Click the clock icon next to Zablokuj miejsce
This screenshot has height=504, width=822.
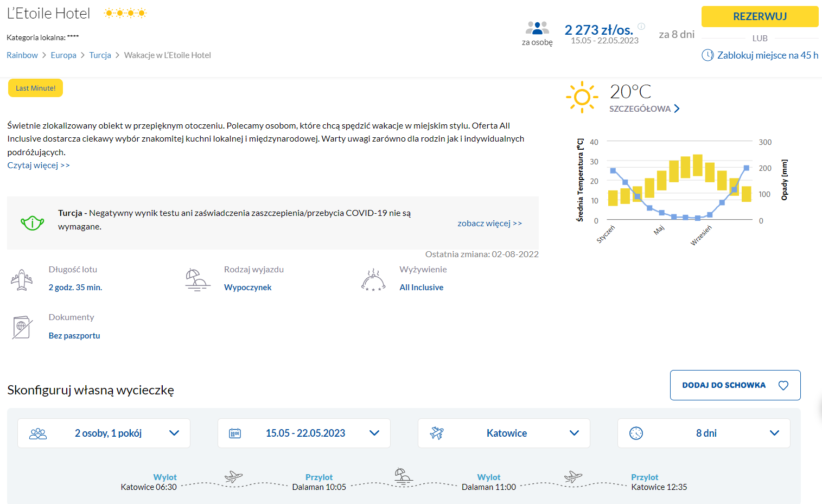click(x=708, y=55)
